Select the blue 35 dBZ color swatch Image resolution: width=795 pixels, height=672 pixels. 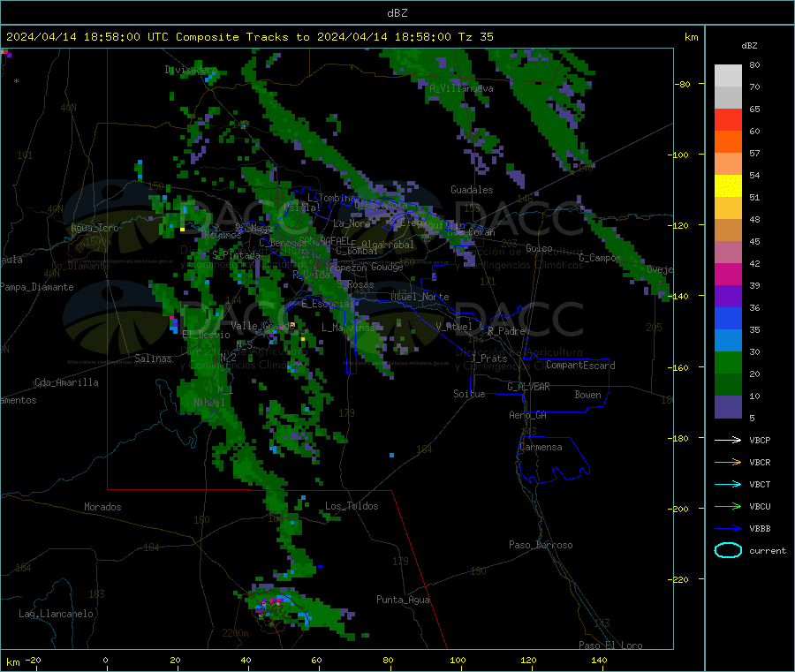(x=728, y=319)
